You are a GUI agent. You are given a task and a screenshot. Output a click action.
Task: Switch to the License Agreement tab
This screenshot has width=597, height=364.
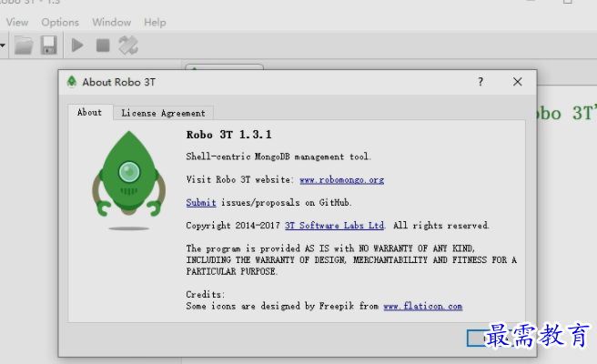tap(163, 113)
